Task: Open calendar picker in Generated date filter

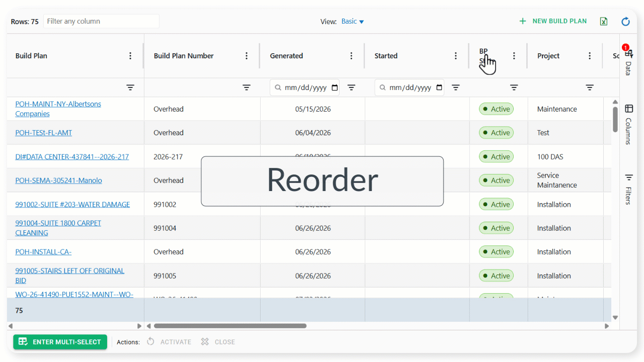Action: click(x=335, y=87)
